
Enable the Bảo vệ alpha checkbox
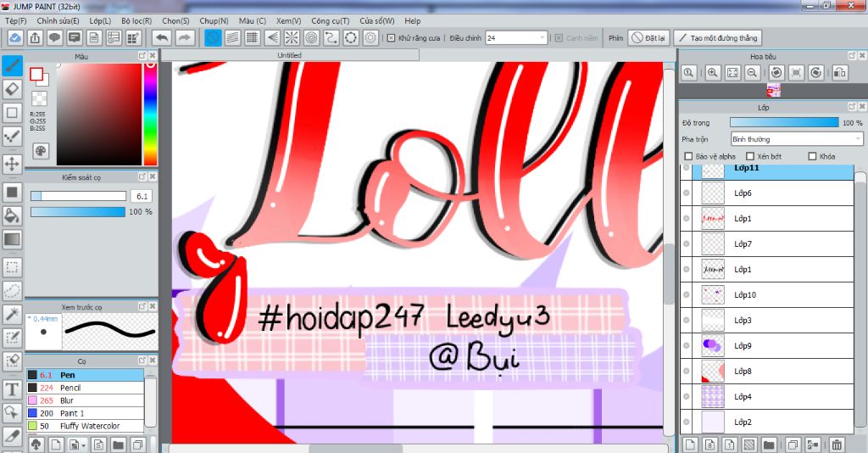point(688,156)
